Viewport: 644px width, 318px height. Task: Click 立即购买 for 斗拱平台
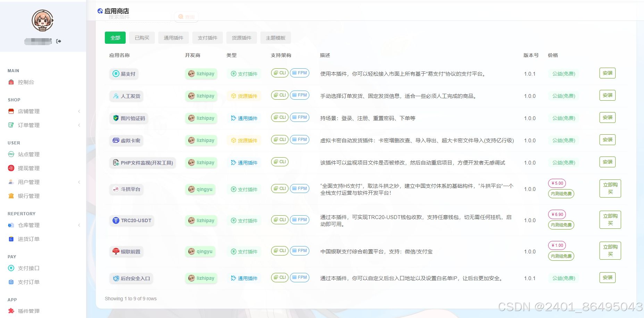[x=610, y=189]
